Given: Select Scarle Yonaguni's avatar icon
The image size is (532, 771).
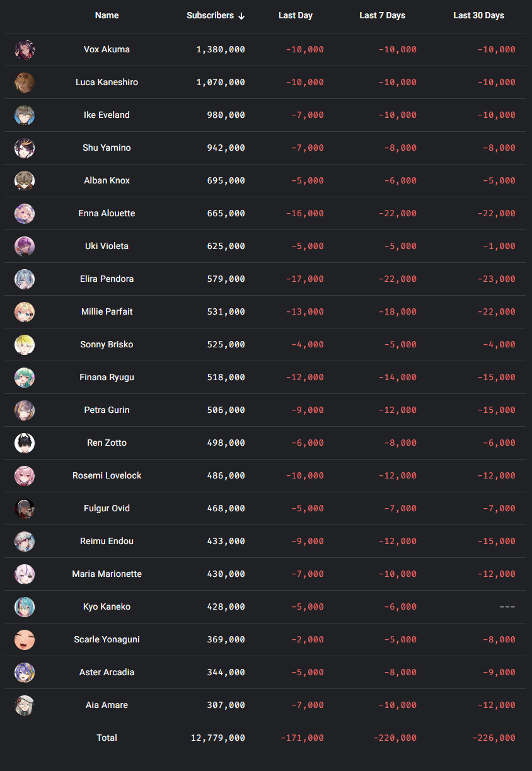Looking at the screenshot, I should [25, 640].
